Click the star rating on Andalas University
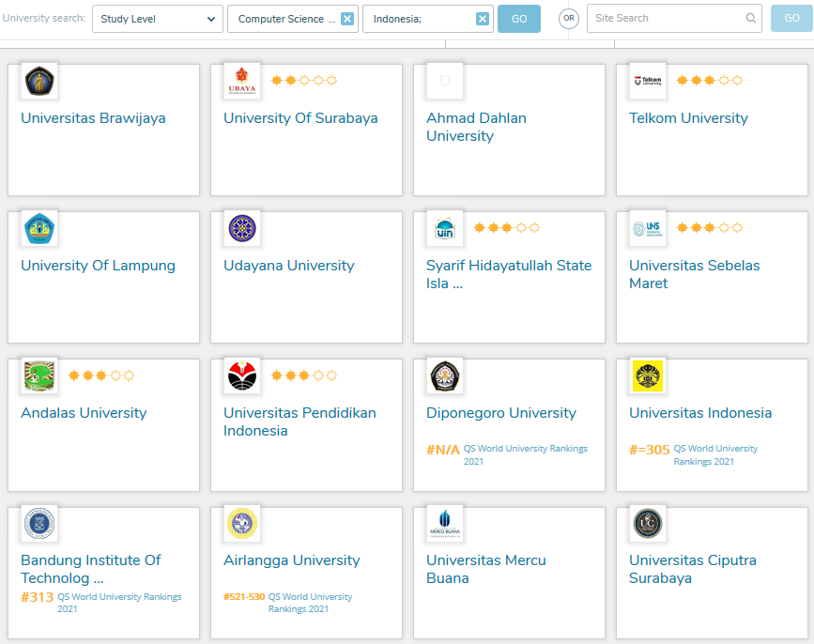Viewport: 814px width, 644px height. coord(101,376)
